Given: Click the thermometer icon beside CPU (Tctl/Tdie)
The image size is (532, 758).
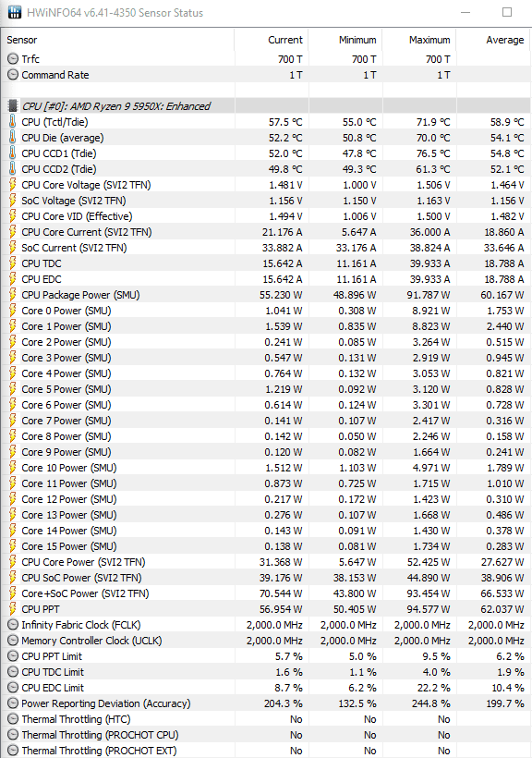Looking at the screenshot, I should tap(13, 122).
